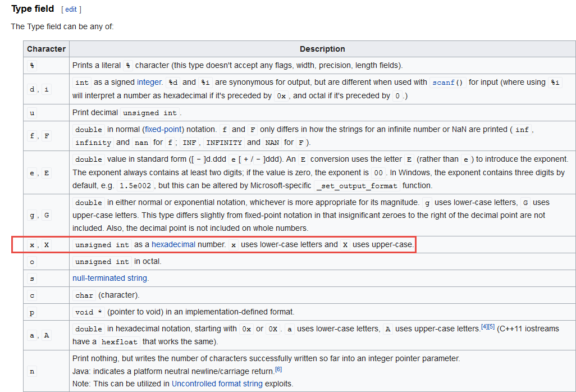Click the 'o' character cell for octal

pos(31,262)
